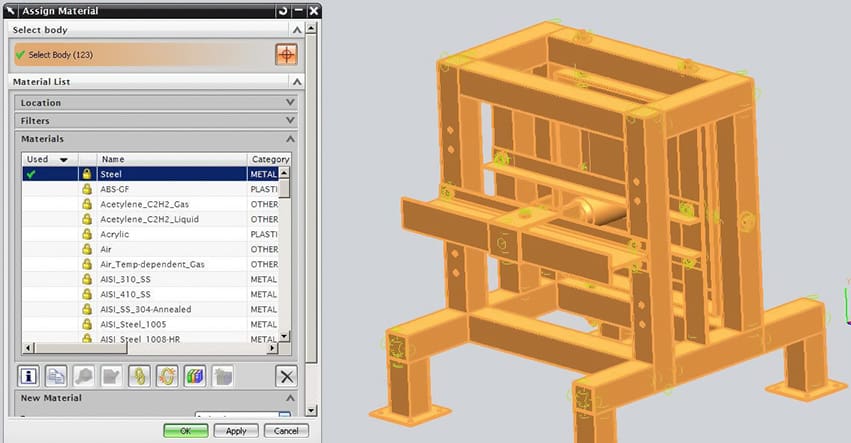Expand the Location section
This screenshot has width=851, height=443.
291,103
